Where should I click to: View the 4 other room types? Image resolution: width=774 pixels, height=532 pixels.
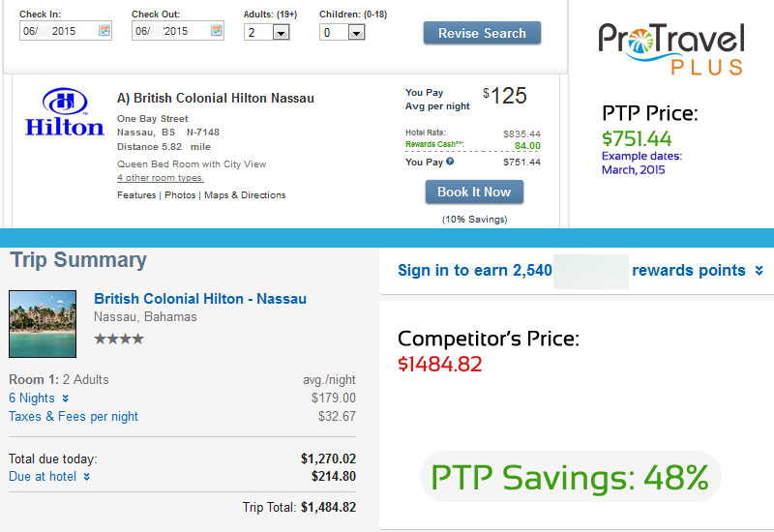point(161,178)
